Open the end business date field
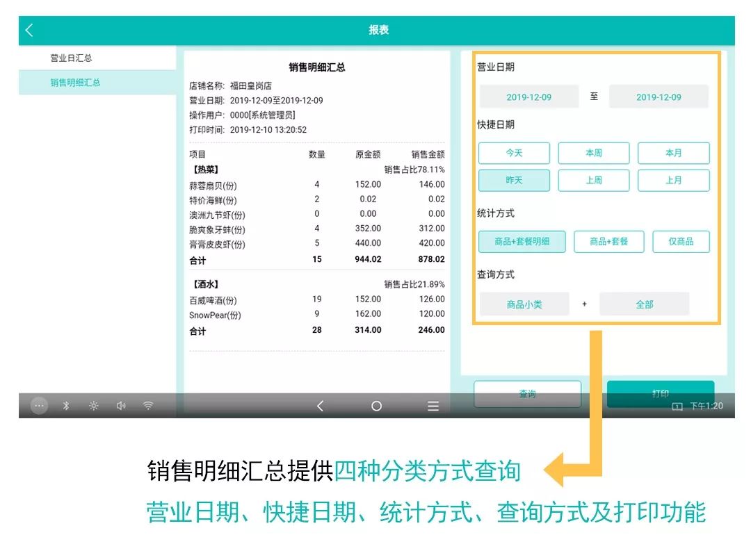Screen dimensions: 751x560 coord(659,97)
